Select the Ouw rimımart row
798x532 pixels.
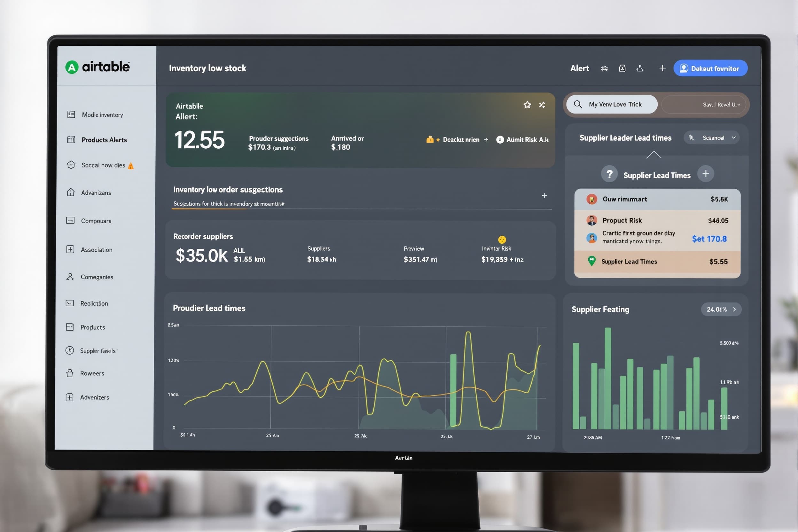click(657, 199)
